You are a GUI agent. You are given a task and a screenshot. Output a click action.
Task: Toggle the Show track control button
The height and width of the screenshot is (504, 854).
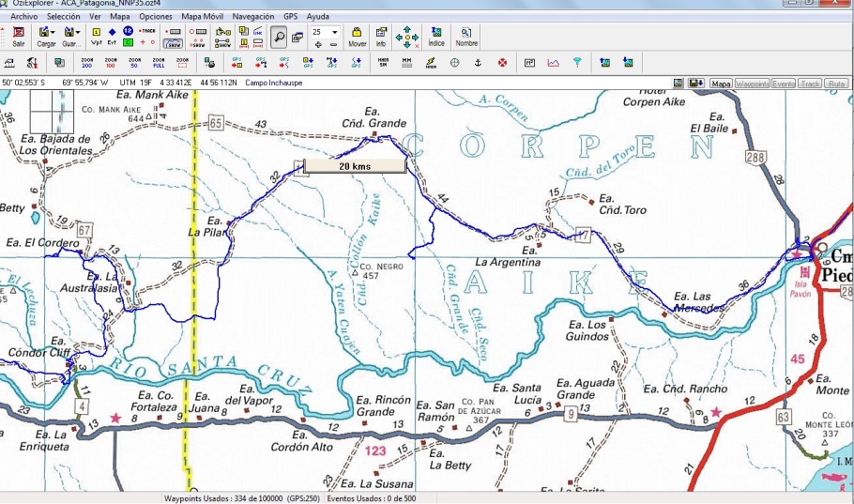pos(174,43)
